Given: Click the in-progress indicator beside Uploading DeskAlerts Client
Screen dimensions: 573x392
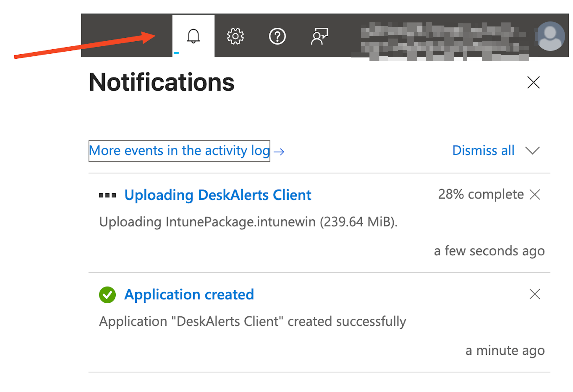Looking at the screenshot, I should tap(108, 195).
